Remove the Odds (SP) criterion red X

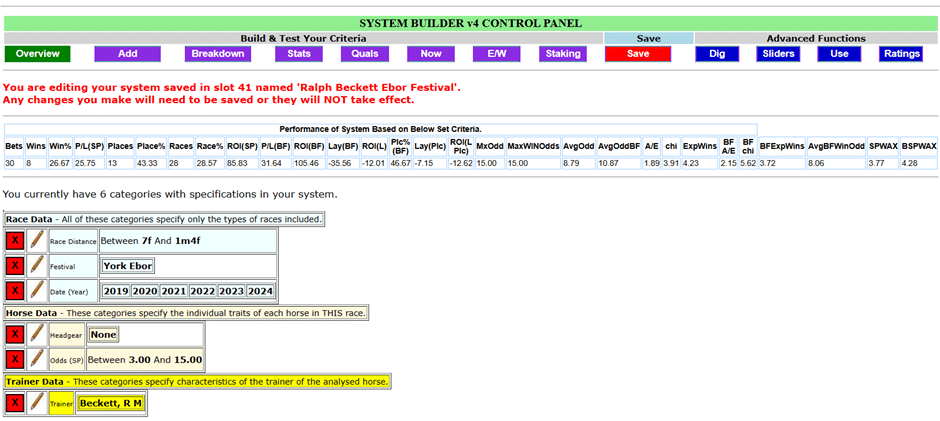[15, 360]
